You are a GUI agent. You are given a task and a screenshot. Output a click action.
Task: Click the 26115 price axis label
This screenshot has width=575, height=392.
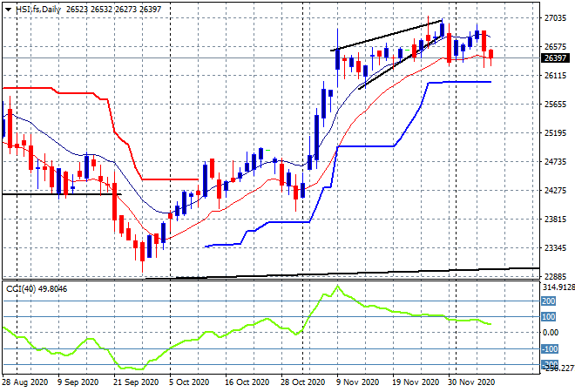tap(555, 75)
